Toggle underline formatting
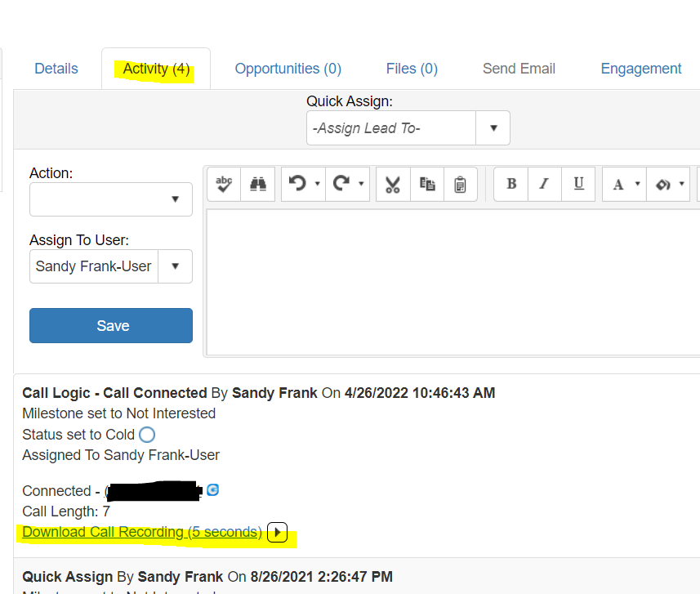The height and width of the screenshot is (594, 700). tap(578, 184)
